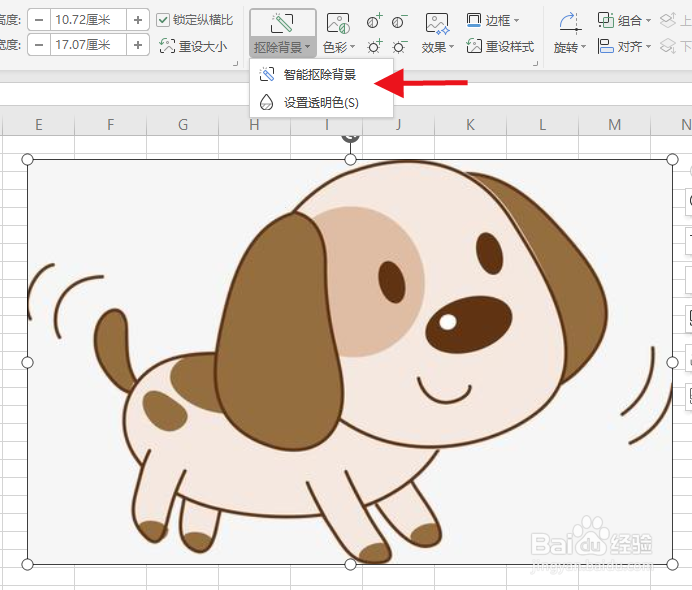Viewport: 692px width, 590px height.
Task: Click the color picture icon above 色彩
Action: pyautogui.click(x=338, y=23)
